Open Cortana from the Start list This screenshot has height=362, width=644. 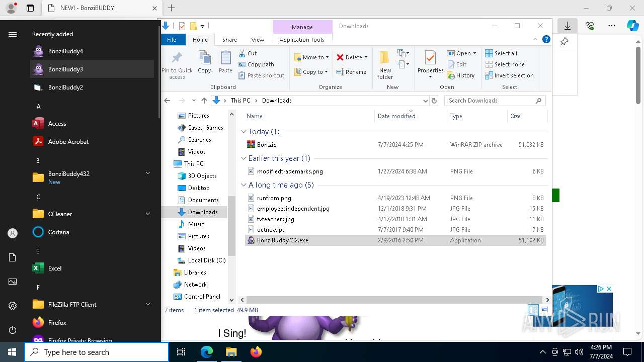[92, 232]
